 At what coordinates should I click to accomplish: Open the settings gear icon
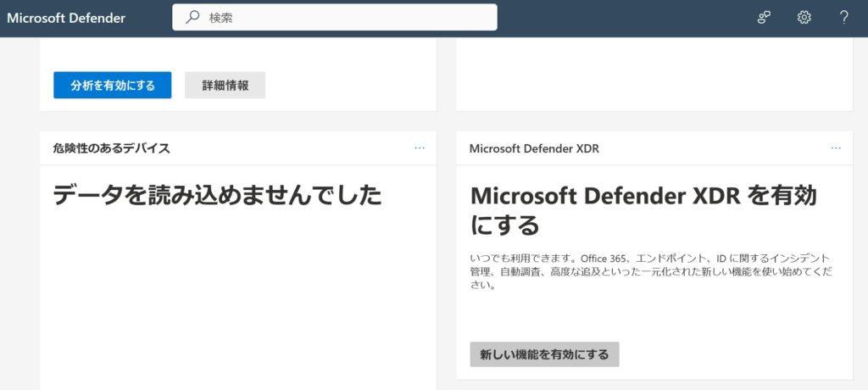(804, 18)
